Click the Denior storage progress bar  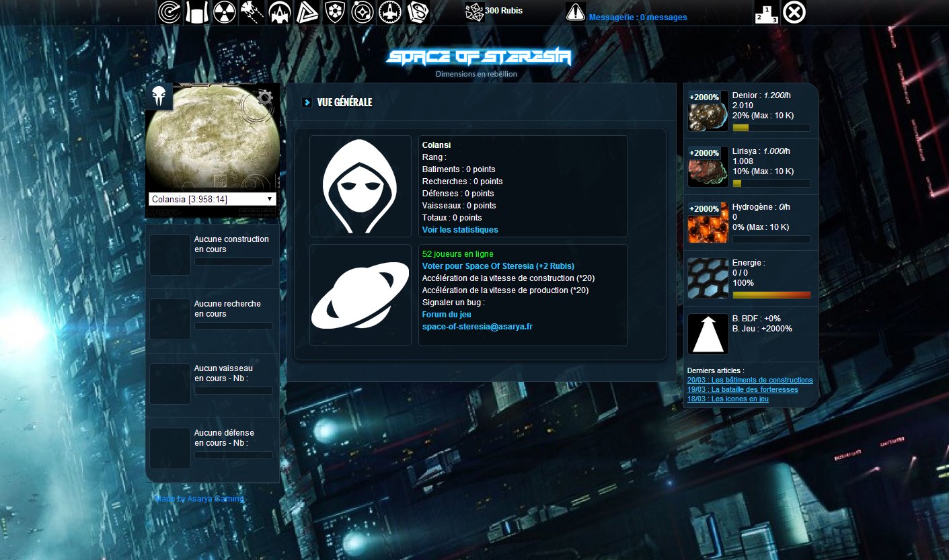tap(771, 128)
